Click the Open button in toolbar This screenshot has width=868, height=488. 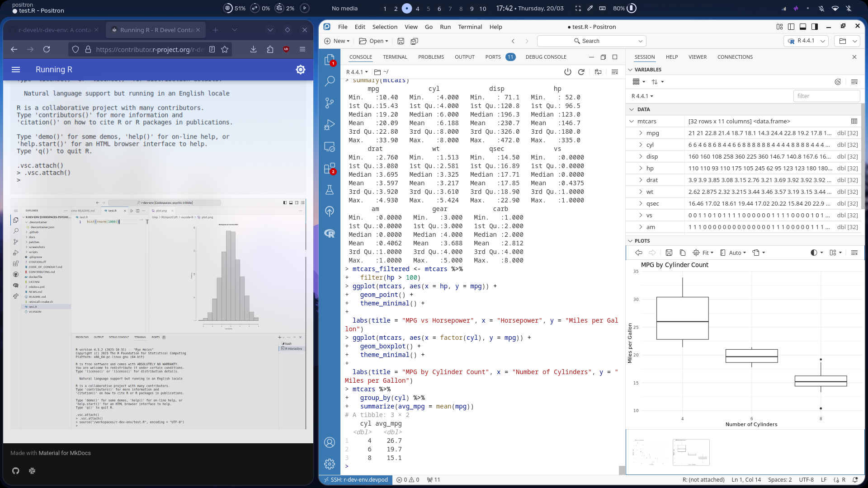[x=373, y=41]
